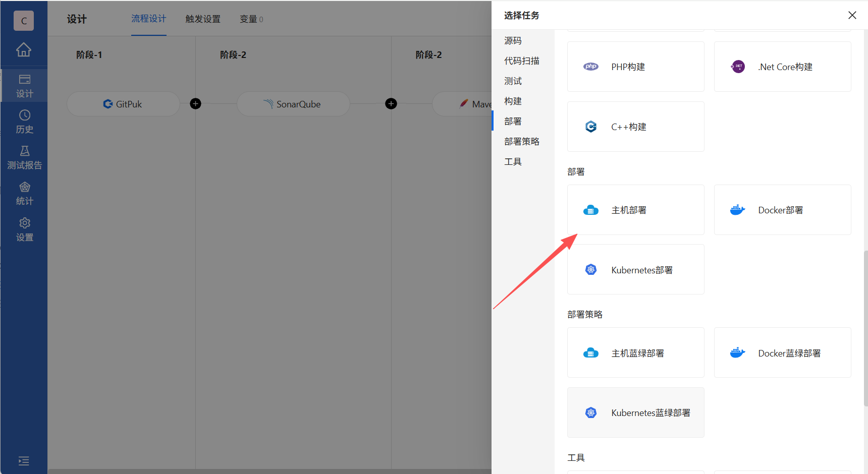The width and height of the screenshot is (868, 474).
Task: Click the task panel vertical scrollbar
Action: 865,328
